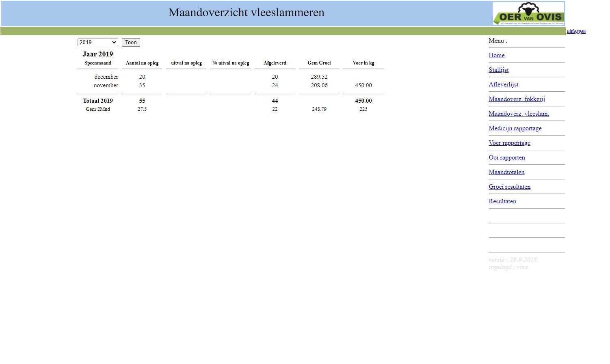Screen dimensions: 610x364
Task: Go to Maandtotalen
Action: click(506, 172)
